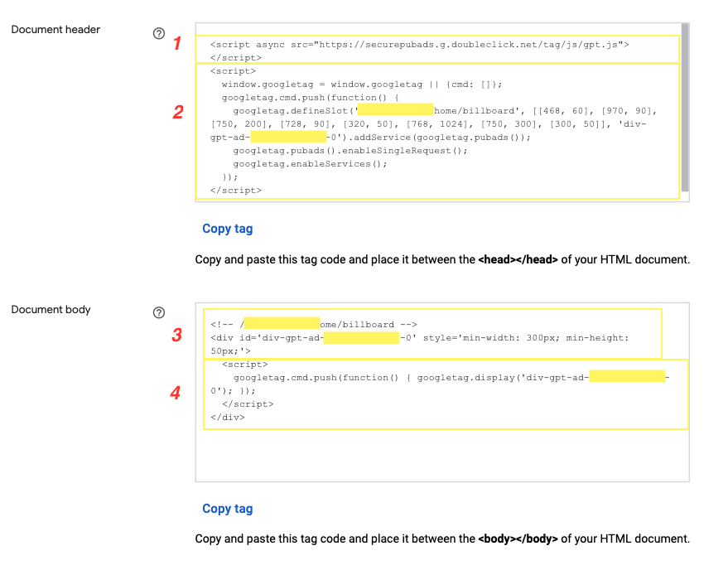Screen dimensions: 728x570
Task: Open help icon beside Document header
Action: point(159,33)
